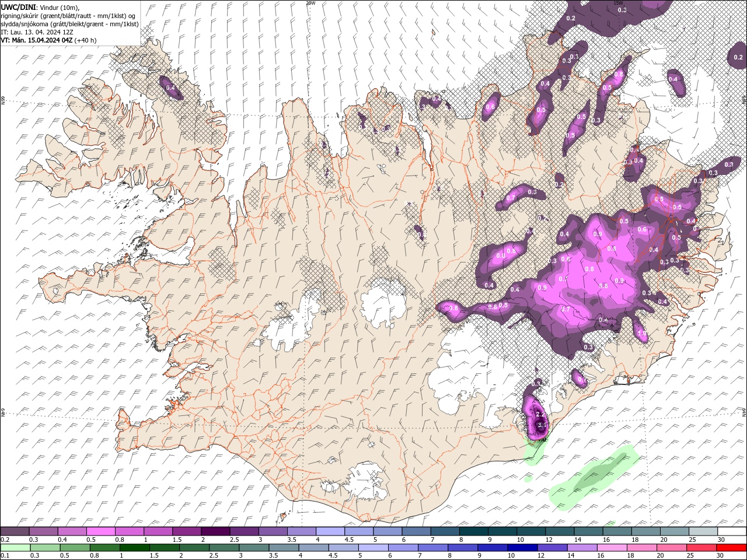Click the dark teal 8 snow-scale swatch

(x=473, y=531)
